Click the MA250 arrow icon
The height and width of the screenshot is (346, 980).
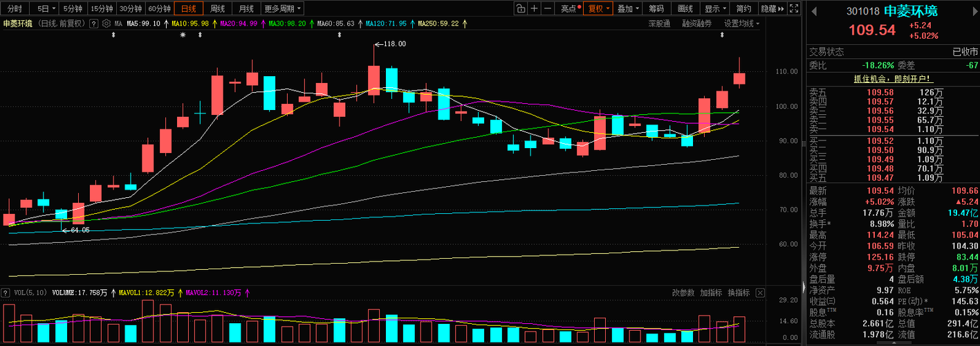(x=464, y=24)
